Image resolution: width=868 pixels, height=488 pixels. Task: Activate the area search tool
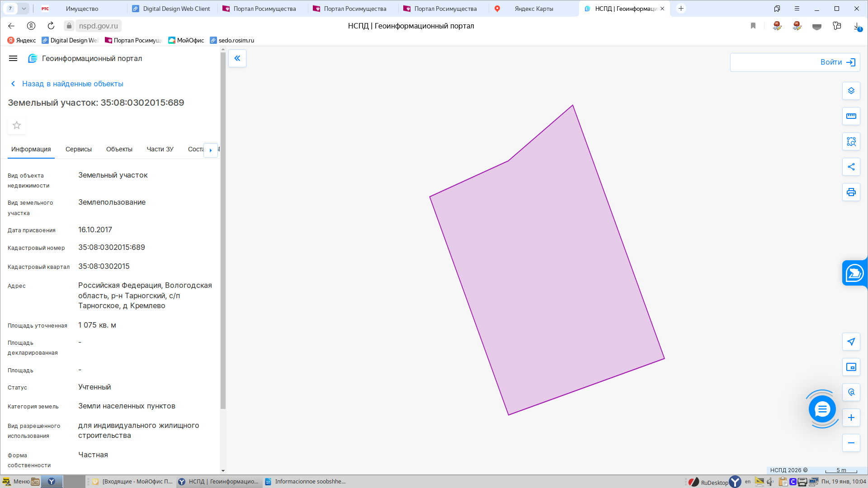851,141
